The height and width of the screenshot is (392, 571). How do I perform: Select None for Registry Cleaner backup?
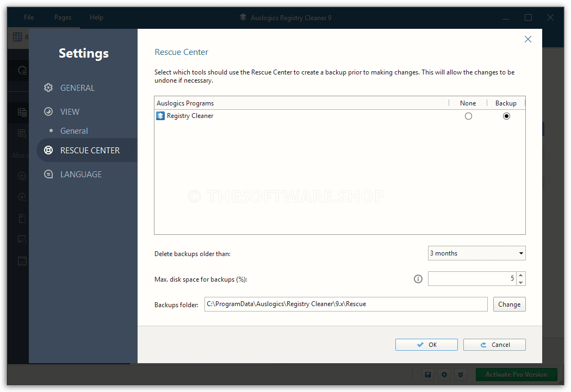tap(468, 116)
